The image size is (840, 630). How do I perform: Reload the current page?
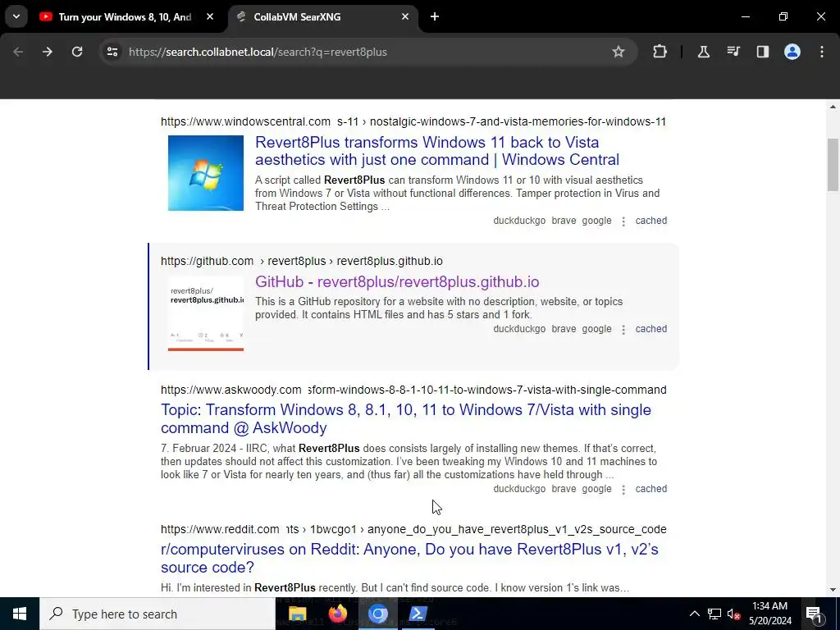click(x=77, y=52)
